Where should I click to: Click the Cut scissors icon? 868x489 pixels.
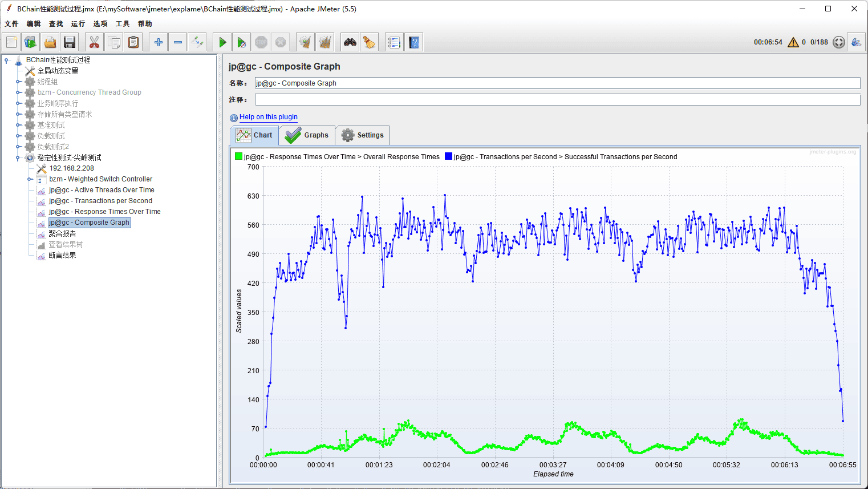point(94,42)
